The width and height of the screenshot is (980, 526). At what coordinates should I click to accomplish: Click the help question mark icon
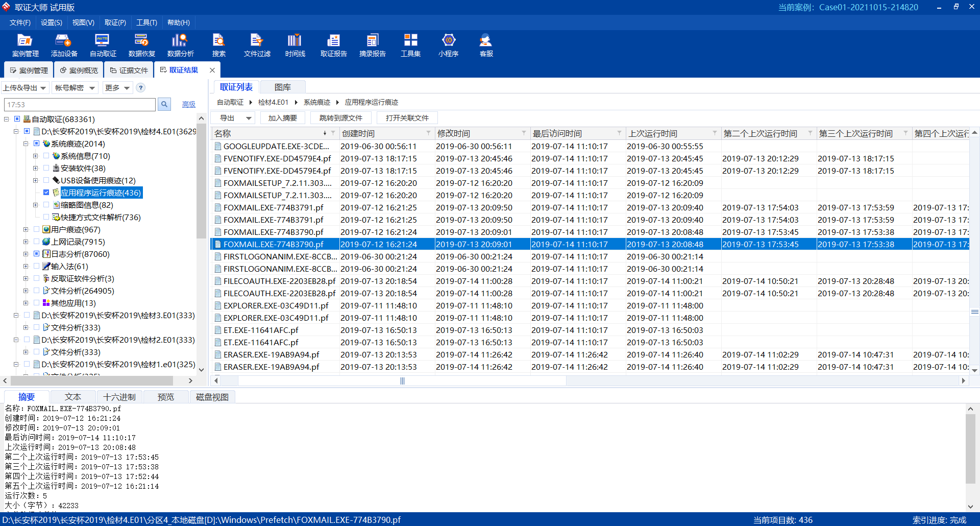tap(141, 88)
